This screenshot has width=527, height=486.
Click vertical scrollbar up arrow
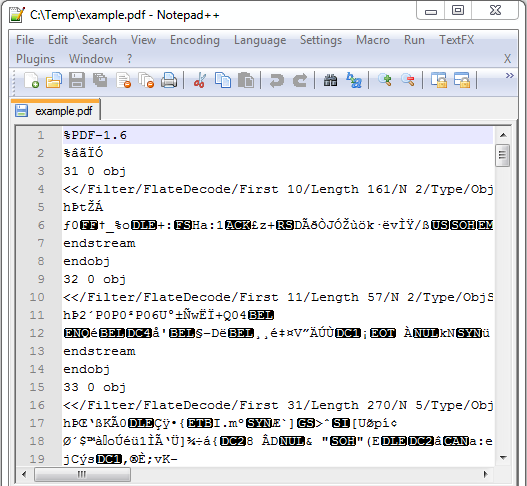pos(503,135)
